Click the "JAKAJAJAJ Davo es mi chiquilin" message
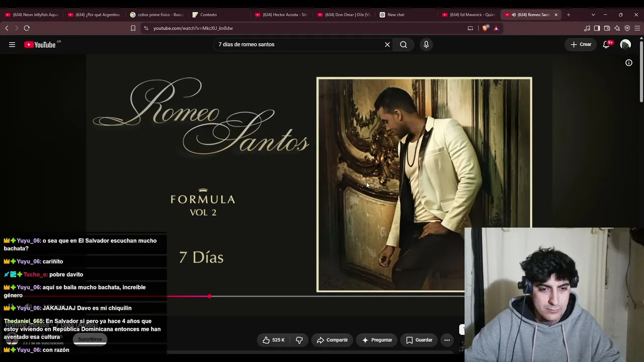This screenshot has width=644, height=362. click(x=87, y=308)
